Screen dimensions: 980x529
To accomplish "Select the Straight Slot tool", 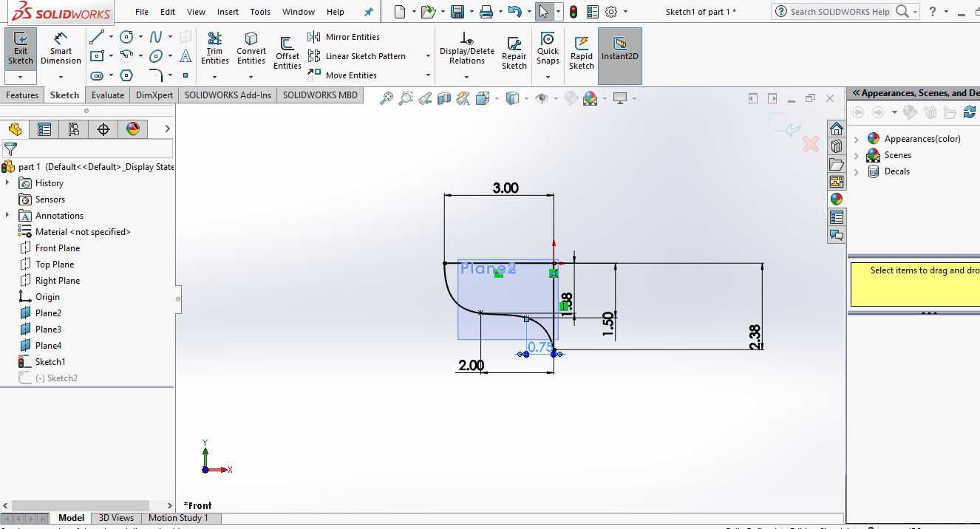I will pos(97,75).
